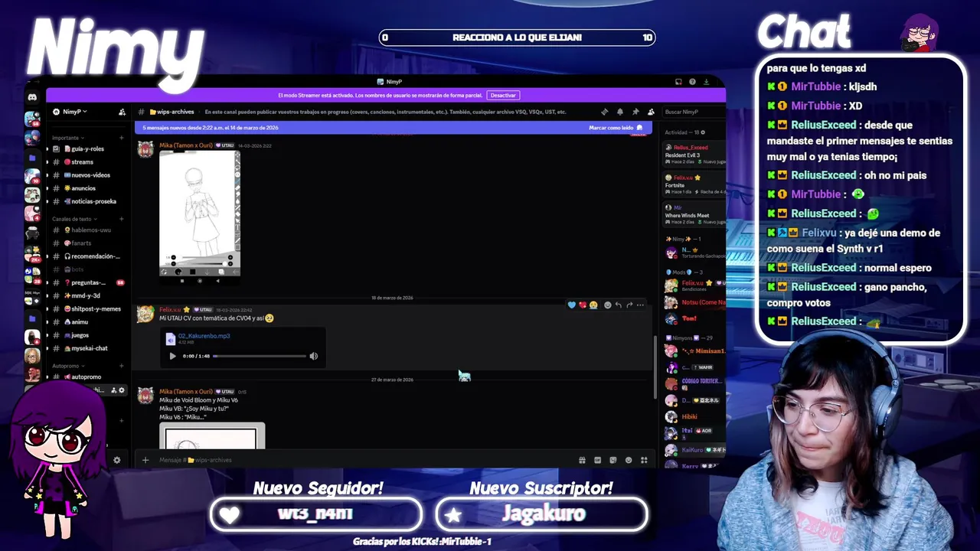Show pinned messages via pin icon
Screen dimensions: 980x551
point(635,112)
